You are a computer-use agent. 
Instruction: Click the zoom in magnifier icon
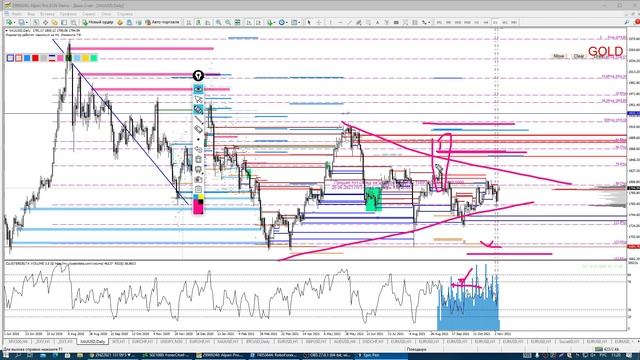[x=218, y=22]
